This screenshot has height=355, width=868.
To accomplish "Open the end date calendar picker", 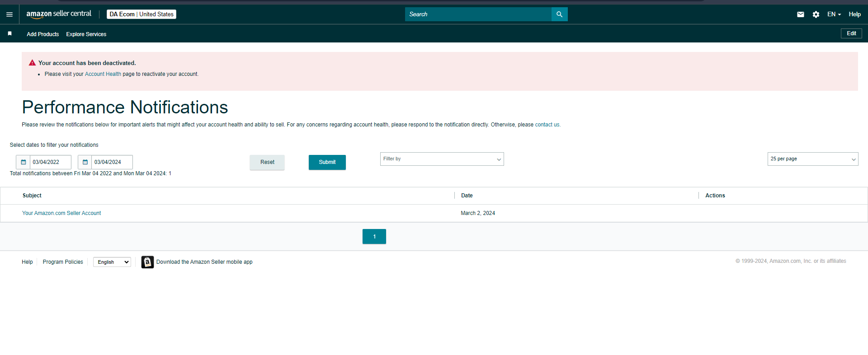I will (85, 162).
